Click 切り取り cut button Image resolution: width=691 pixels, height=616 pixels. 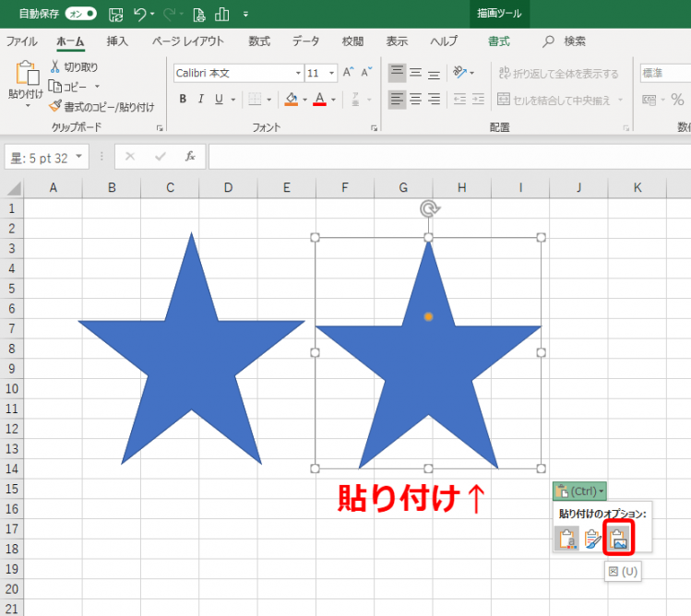click(x=74, y=67)
